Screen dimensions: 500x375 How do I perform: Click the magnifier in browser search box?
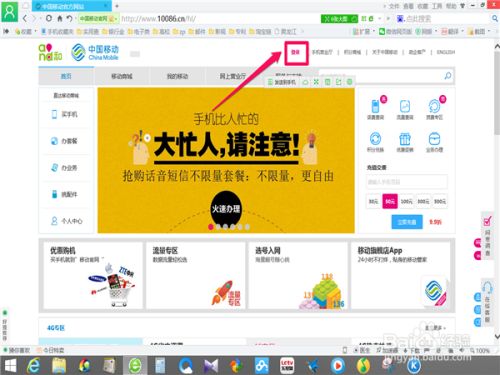tap(495, 19)
